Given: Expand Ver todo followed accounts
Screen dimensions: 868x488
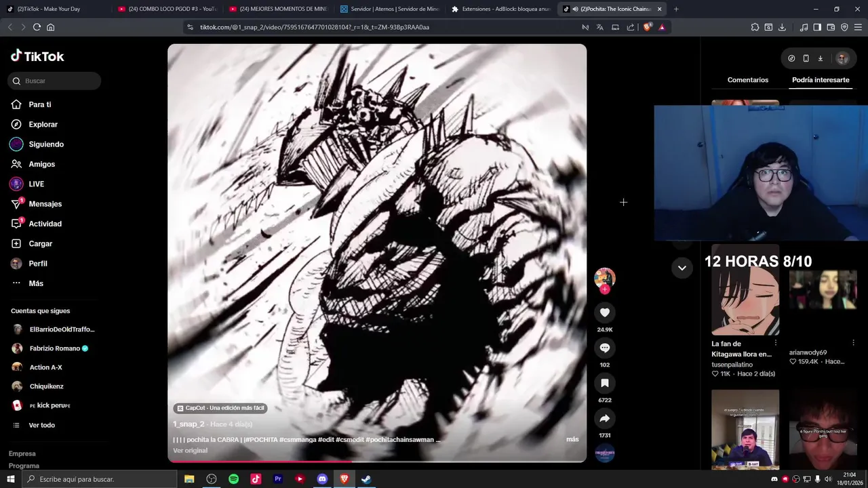Looking at the screenshot, I should tap(41, 425).
